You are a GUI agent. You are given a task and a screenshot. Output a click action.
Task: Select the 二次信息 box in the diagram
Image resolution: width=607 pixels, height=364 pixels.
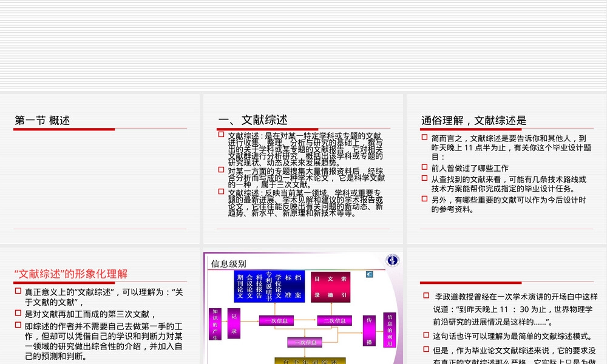334,321
